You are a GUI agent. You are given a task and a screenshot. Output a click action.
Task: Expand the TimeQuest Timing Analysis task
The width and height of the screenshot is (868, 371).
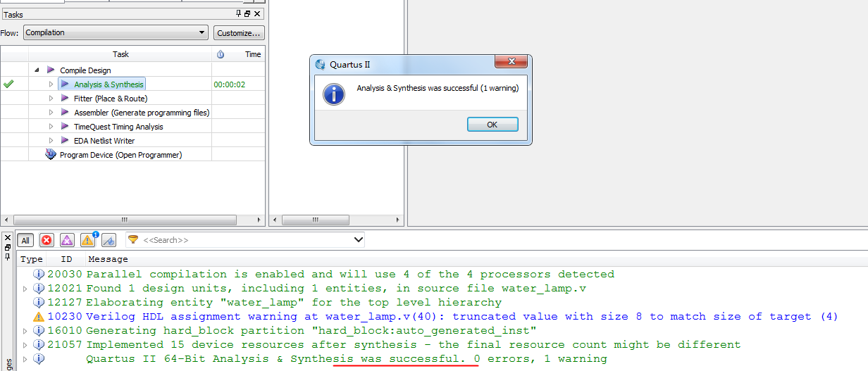click(x=51, y=127)
